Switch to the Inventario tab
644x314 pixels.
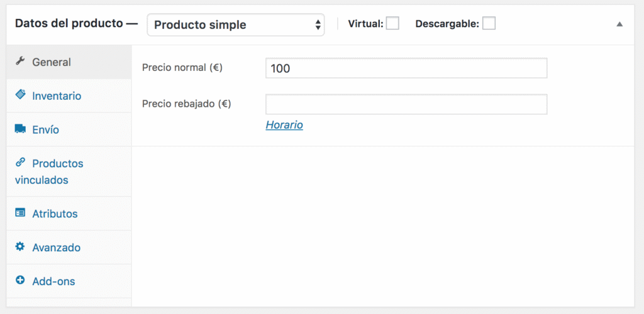[69, 96]
